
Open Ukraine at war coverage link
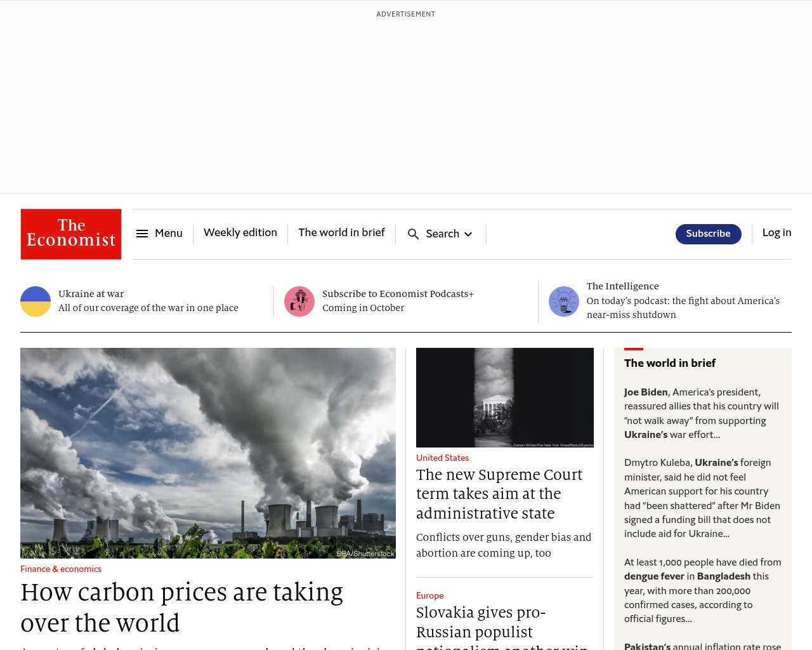(x=91, y=294)
